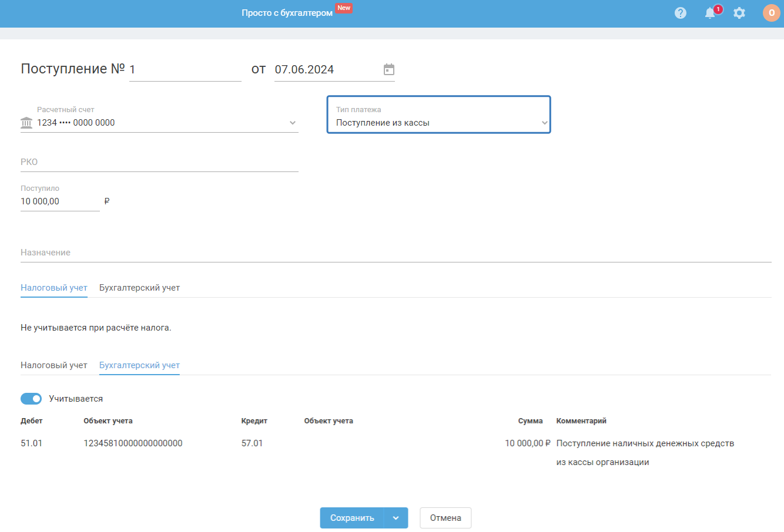Open settings gear icon
The width and height of the screenshot is (784, 532).
(x=739, y=13)
